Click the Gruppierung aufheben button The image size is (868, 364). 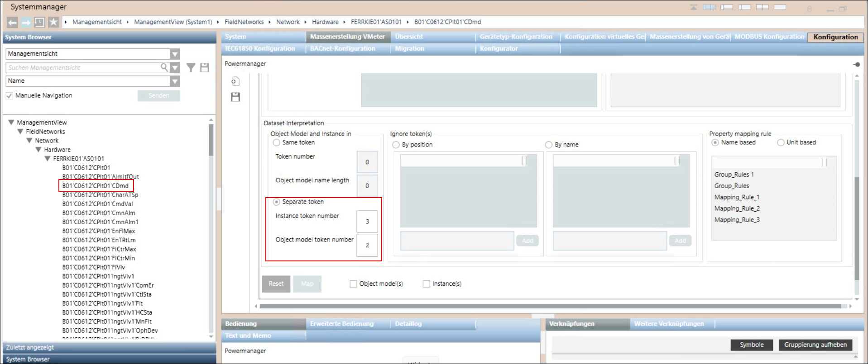(x=815, y=345)
